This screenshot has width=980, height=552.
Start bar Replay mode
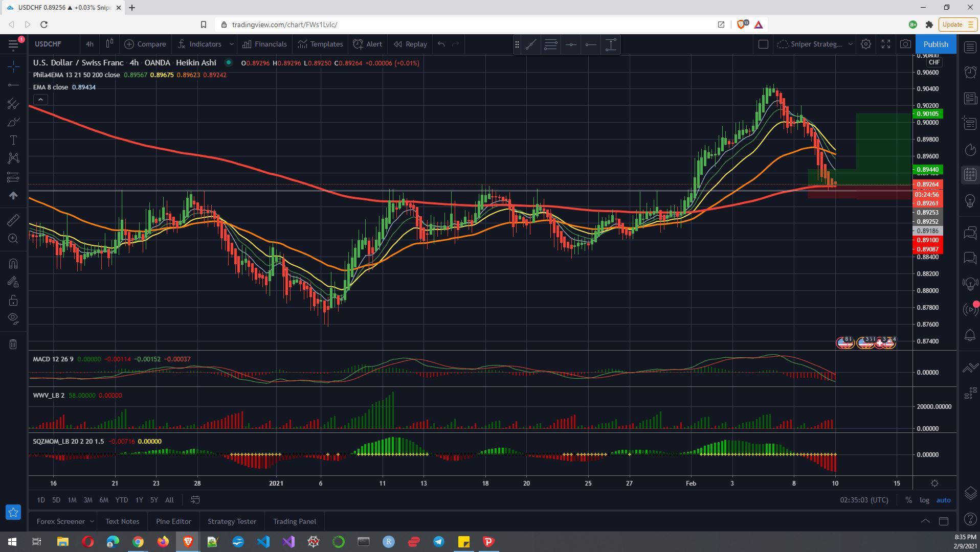(x=410, y=44)
